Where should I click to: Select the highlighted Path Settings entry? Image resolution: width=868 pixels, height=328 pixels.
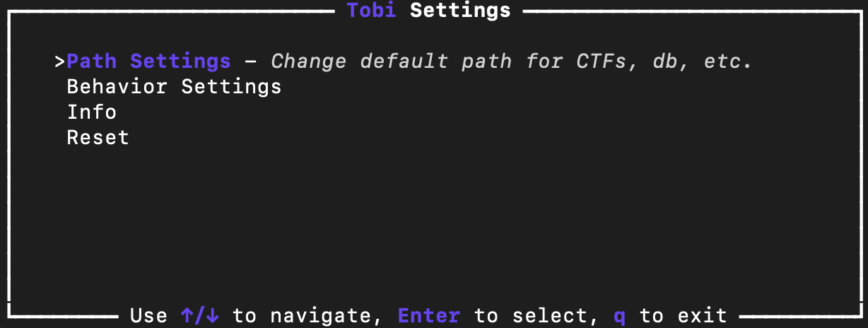tap(148, 61)
